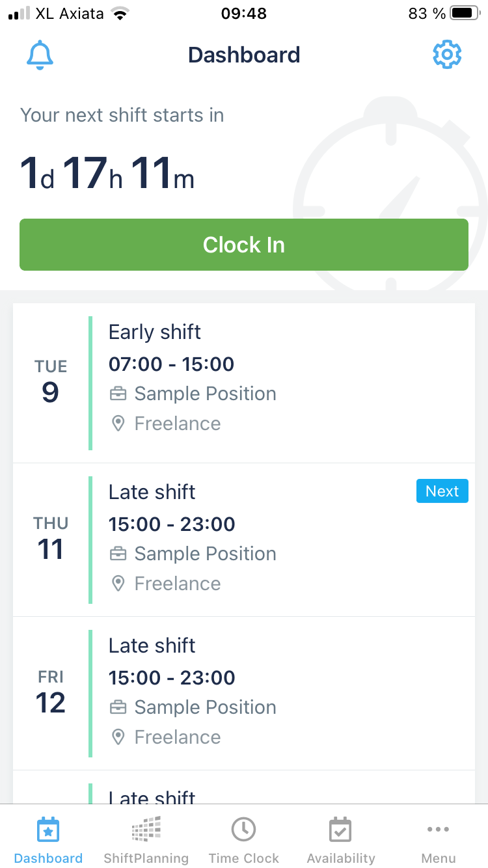Tap the next shift countdown timer

point(107,174)
